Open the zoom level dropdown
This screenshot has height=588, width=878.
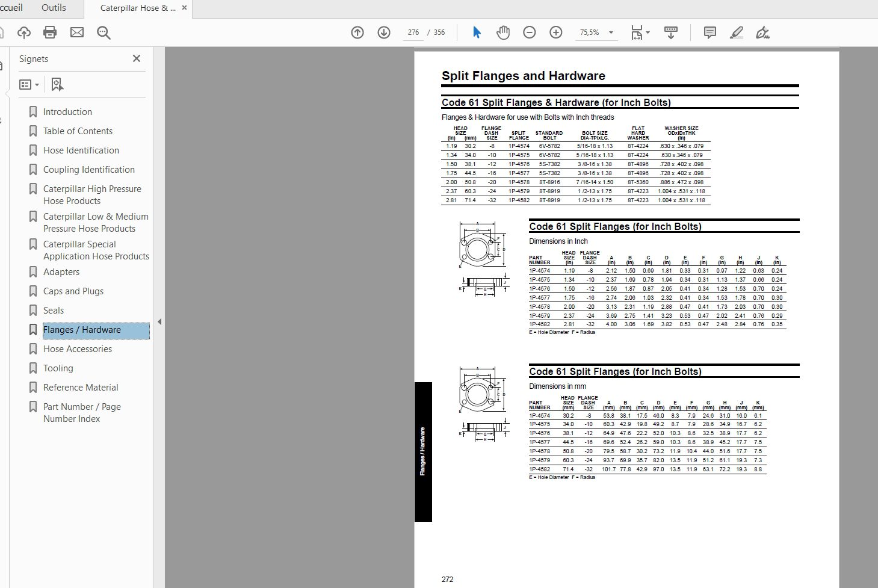pos(611,32)
